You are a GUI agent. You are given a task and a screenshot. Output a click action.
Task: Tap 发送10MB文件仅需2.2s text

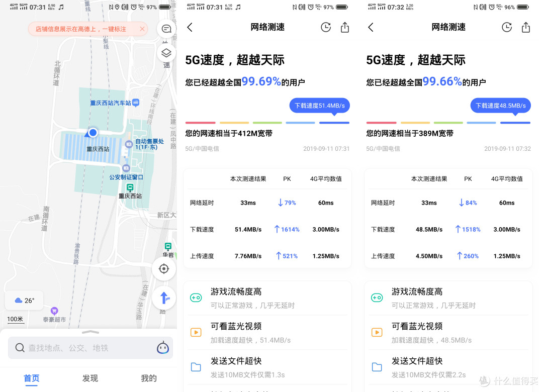pos(429,375)
